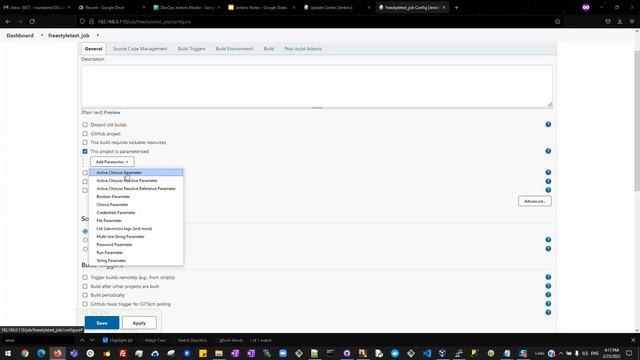640x360 pixels.
Task: Choose Active Choices Parameter
Action: pyautogui.click(x=136, y=173)
